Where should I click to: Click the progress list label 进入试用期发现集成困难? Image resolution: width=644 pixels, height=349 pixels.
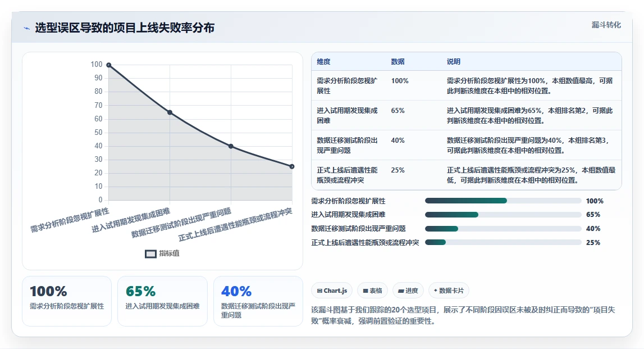(348, 215)
